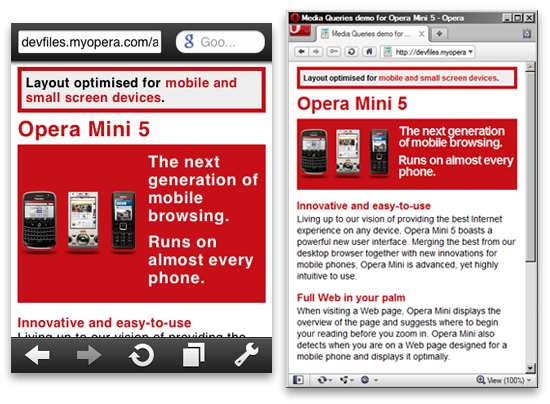Toggle the panel button in the status bar
550x404 pixels.
[x=298, y=380]
